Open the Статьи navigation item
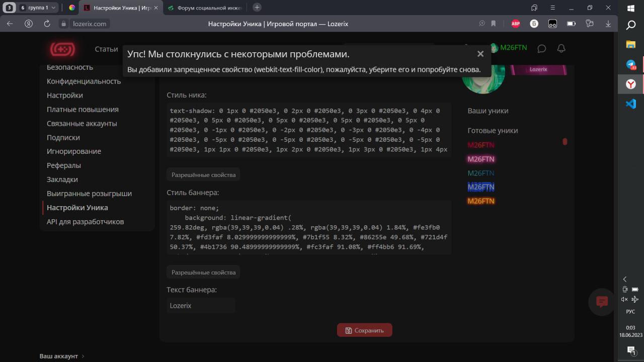Viewport: 644px width, 362px height. [106, 49]
